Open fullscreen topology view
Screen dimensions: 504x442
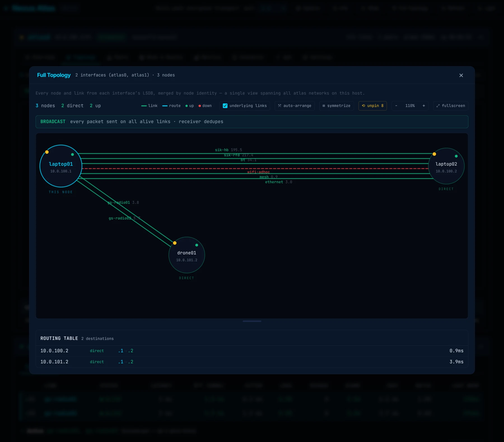pos(451,106)
